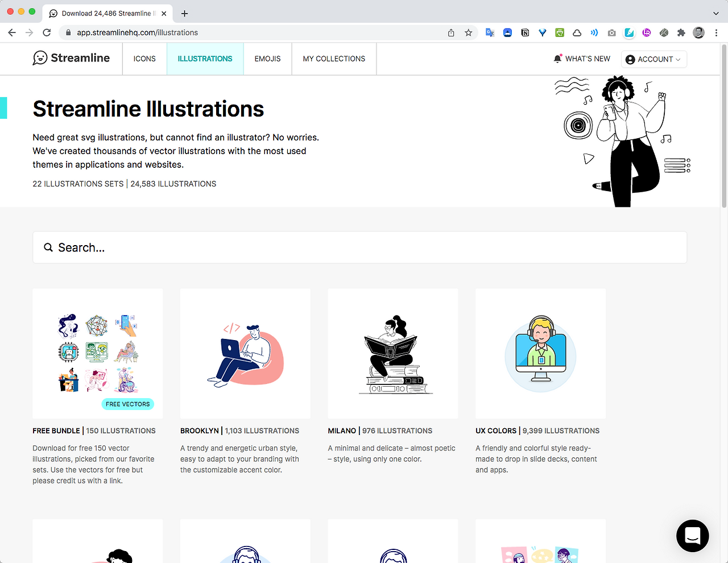Go to the Emojis tab
The height and width of the screenshot is (563, 728).
click(267, 59)
